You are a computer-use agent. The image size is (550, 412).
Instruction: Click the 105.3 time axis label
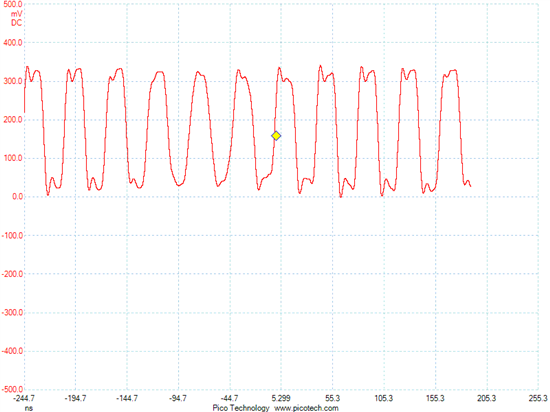point(384,399)
